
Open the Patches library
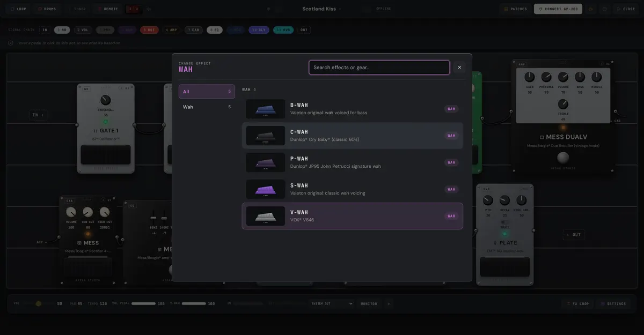pyautogui.click(x=515, y=9)
